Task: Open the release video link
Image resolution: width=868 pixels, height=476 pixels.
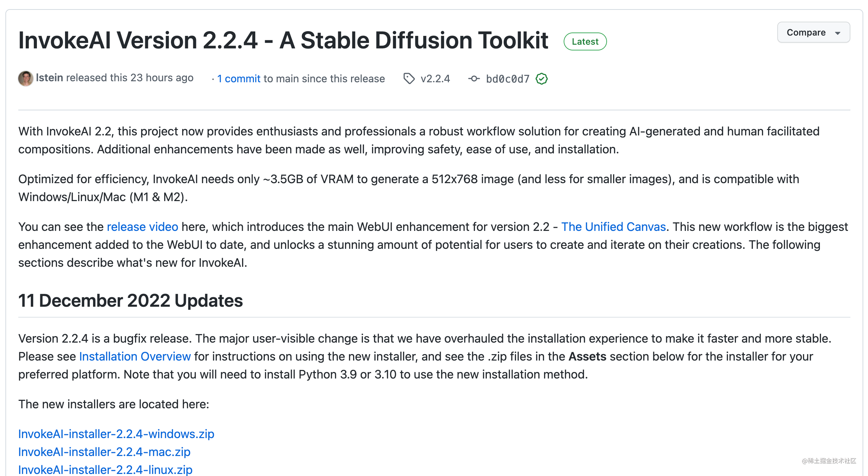Action: (x=143, y=227)
